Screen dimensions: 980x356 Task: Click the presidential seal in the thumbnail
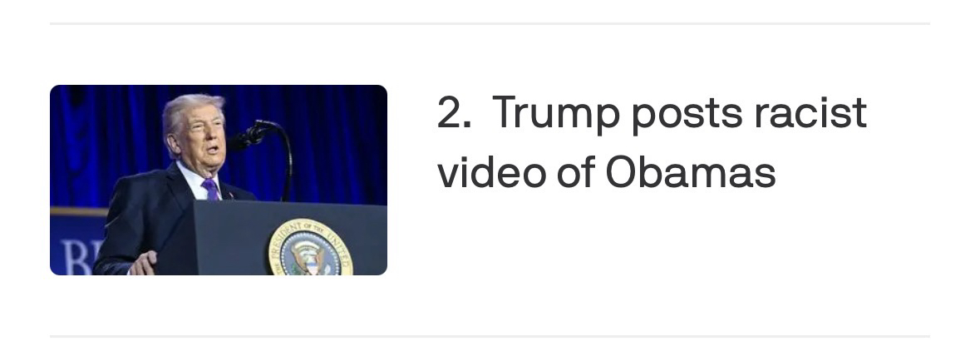pyautogui.click(x=311, y=248)
